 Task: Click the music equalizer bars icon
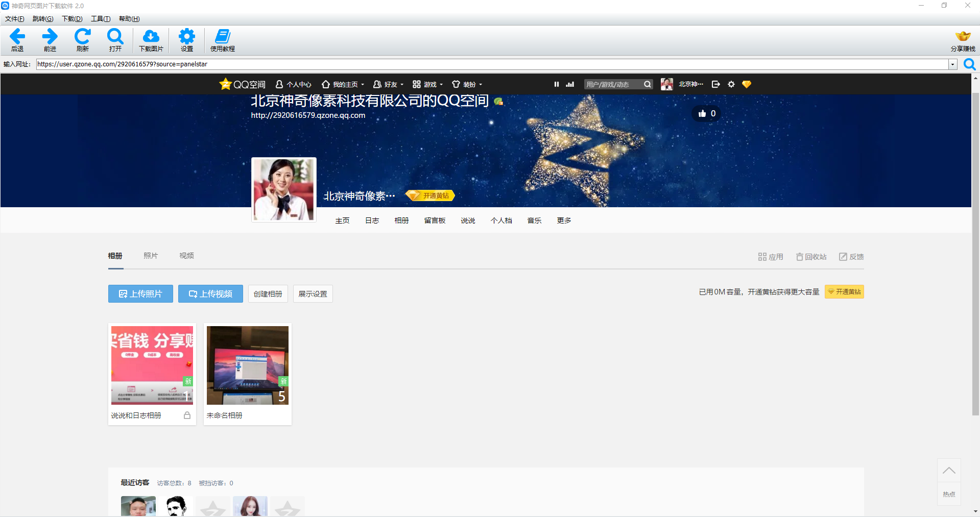(570, 84)
